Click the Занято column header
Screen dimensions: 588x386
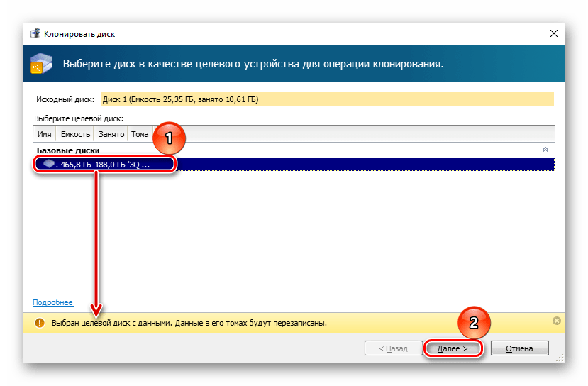point(111,134)
